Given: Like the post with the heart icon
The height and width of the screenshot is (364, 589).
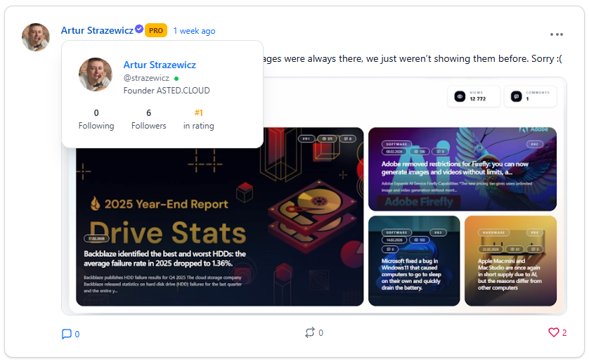Looking at the screenshot, I should (x=554, y=332).
